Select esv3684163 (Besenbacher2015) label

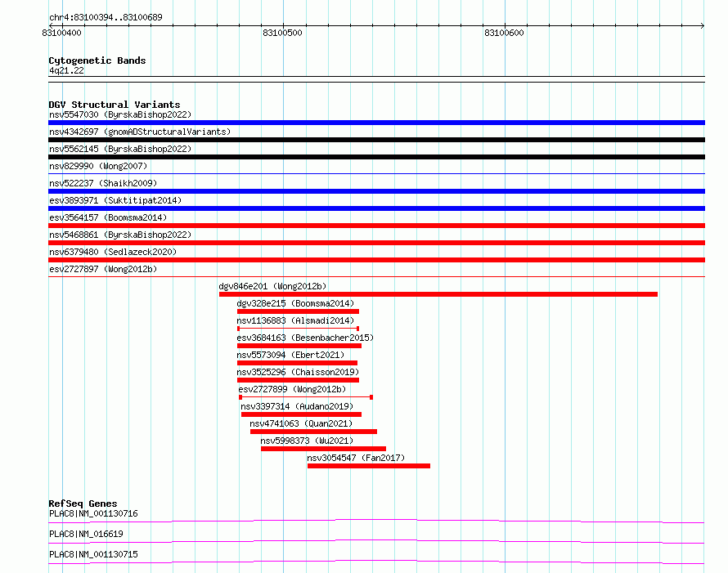click(x=305, y=338)
